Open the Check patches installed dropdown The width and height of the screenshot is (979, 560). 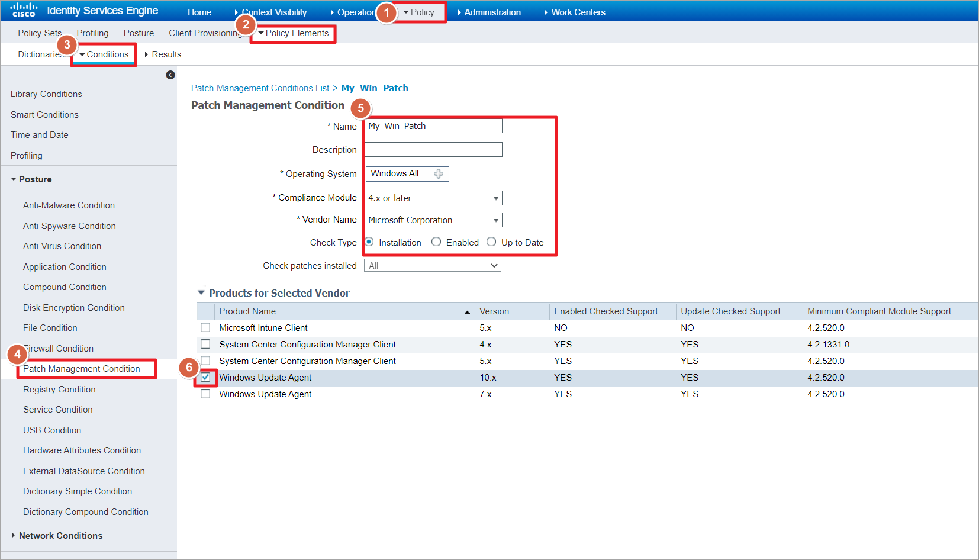[x=433, y=266]
